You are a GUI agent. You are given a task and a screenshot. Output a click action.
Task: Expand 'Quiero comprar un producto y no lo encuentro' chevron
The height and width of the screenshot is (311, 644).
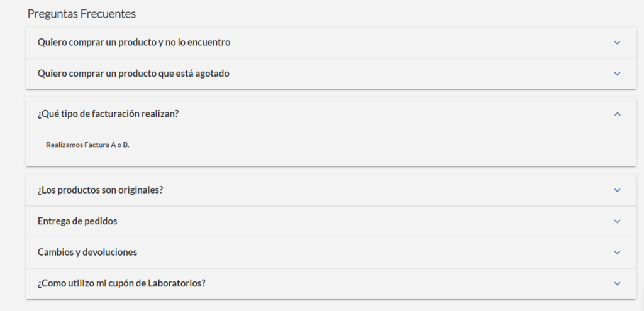pyautogui.click(x=617, y=43)
